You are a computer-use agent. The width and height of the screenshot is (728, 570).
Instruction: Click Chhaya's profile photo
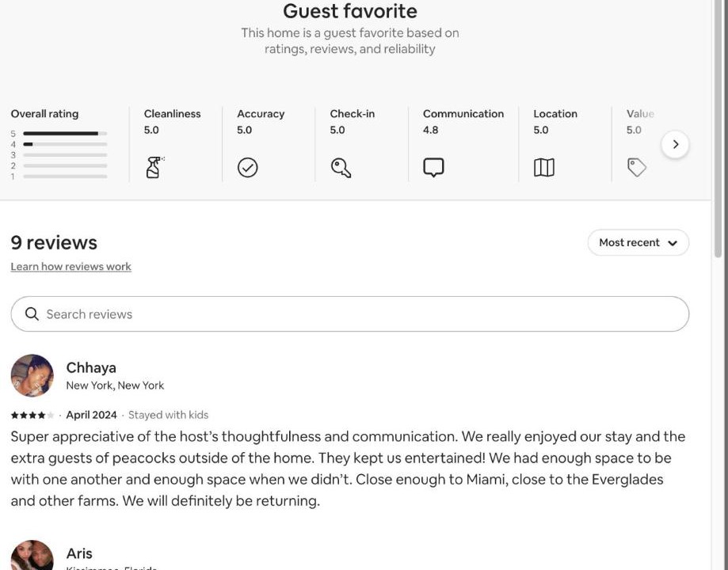[32, 375]
